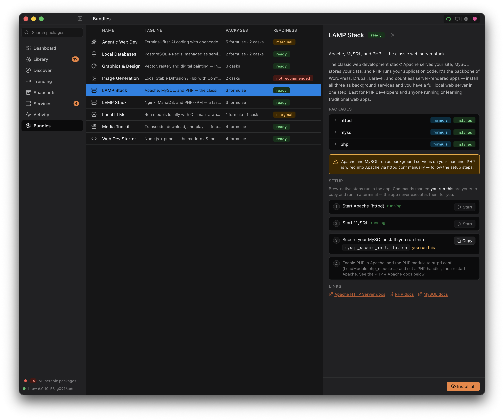Click the installed badge in httpd row
This screenshot has height=420, width=504.
[x=464, y=120]
